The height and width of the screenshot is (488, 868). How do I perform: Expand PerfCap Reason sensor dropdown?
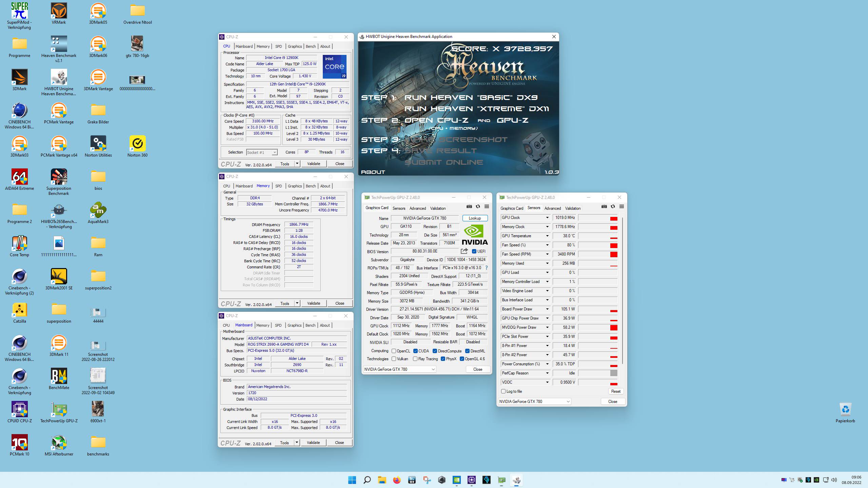[x=547, y=373]
